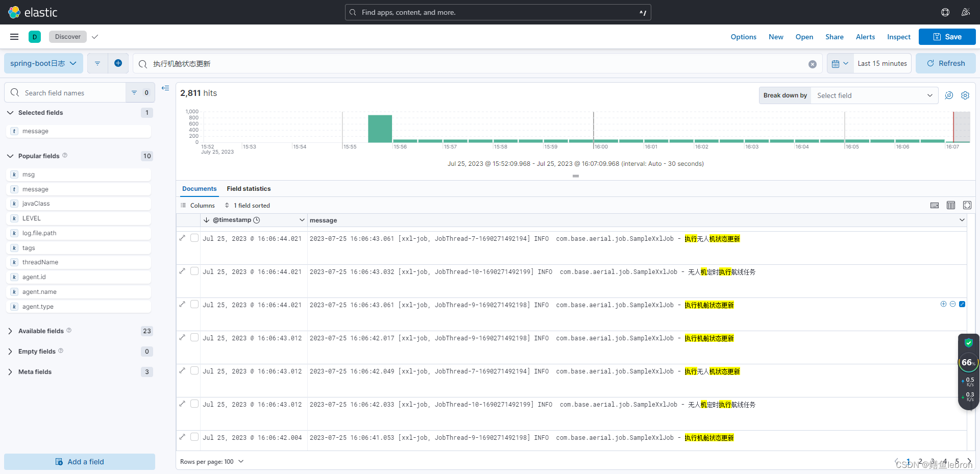This screenshot has height=474, width=980.
Task: Save the current search
Action: pyautogui.click(x=947, y=37)
